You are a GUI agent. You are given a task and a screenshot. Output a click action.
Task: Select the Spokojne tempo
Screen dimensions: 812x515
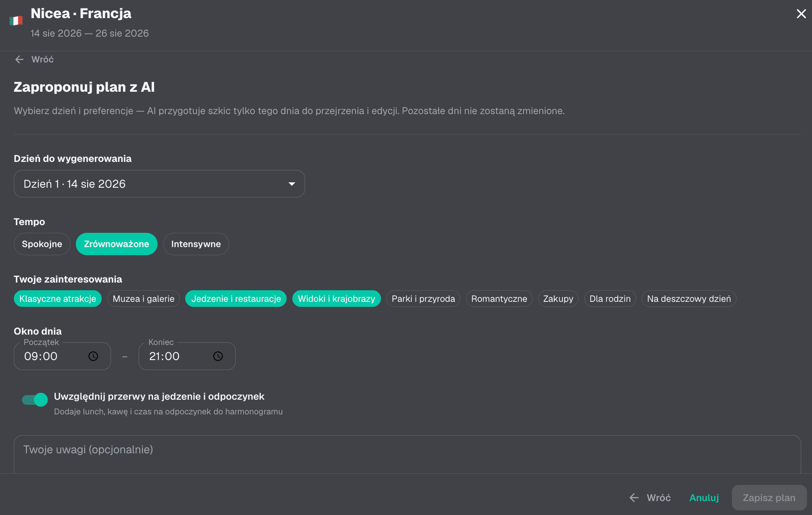[42, 244]
